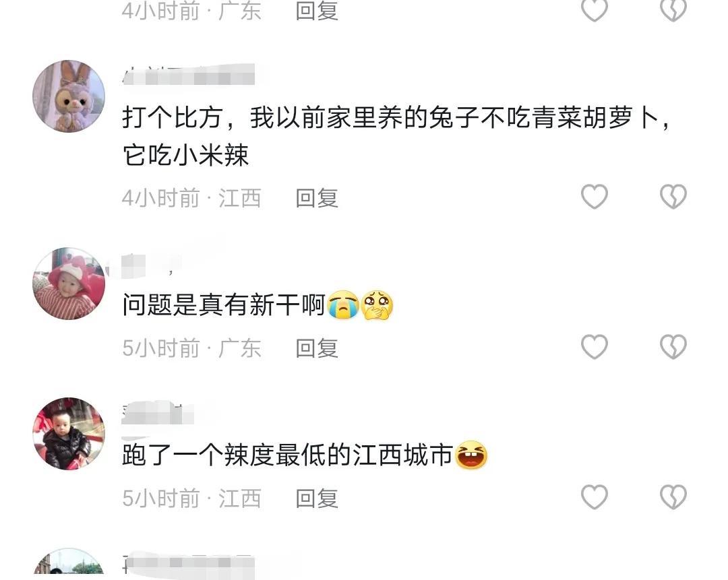This screenshot has width=728, height=580.
Task: Open the plush bunny avatar profile
Action: coord(69,96)
